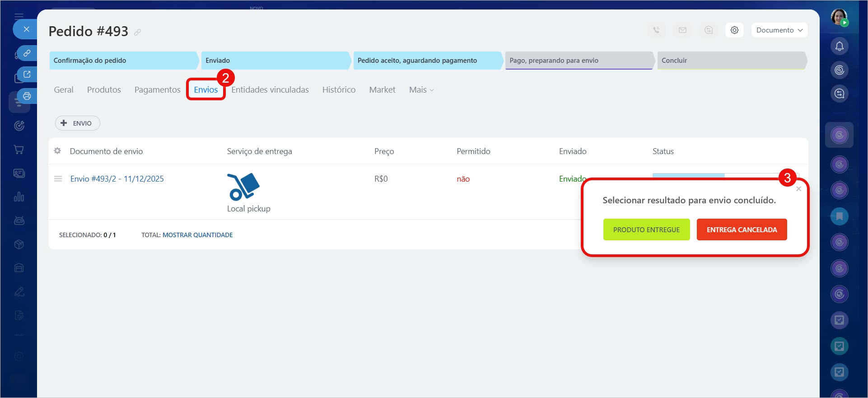This screenshot has height=398, width=868.
Task: Open the Envio #493/2 - 11/12/2025 link
Action: 117,179
